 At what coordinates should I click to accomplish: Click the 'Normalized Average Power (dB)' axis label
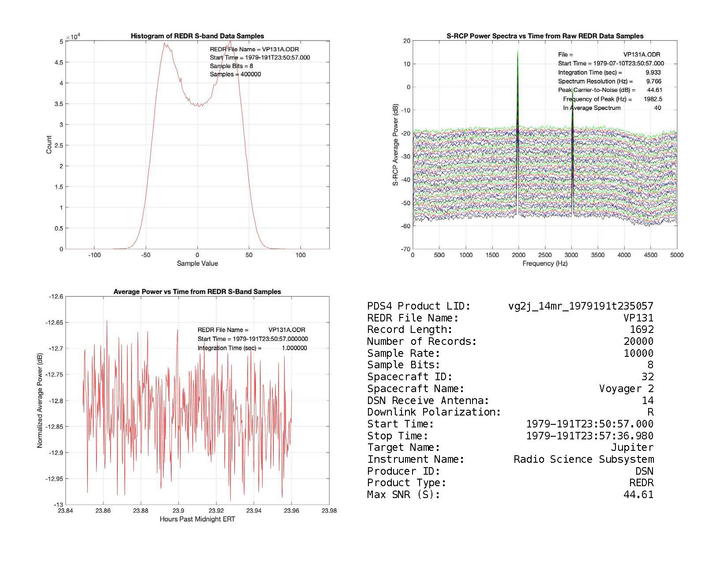pyautogui.click(x=40, y=401)
